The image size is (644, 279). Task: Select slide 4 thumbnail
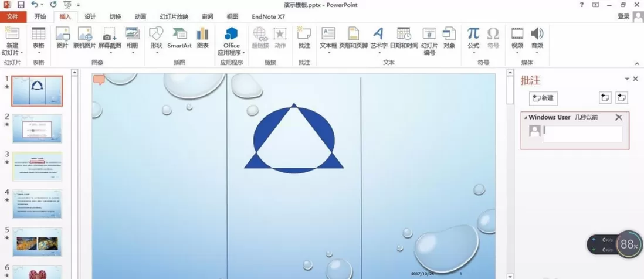point(38,204)
